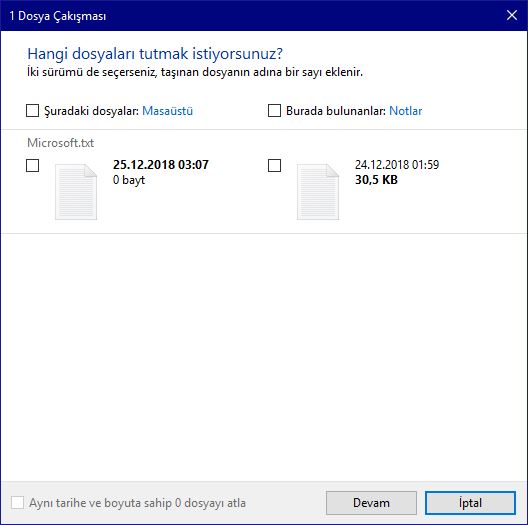Click the 30,5 KB Microsoft.txt file icon
Screen dimensions: 528x525
tap(318, 192)
